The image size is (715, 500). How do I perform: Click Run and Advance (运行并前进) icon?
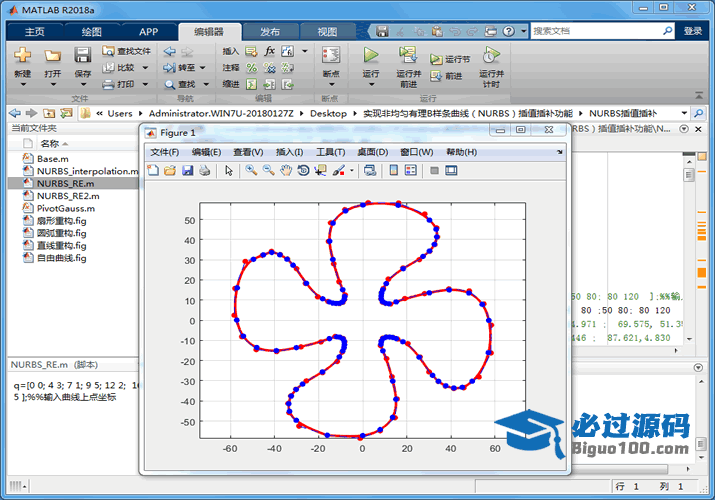point(408,55)
